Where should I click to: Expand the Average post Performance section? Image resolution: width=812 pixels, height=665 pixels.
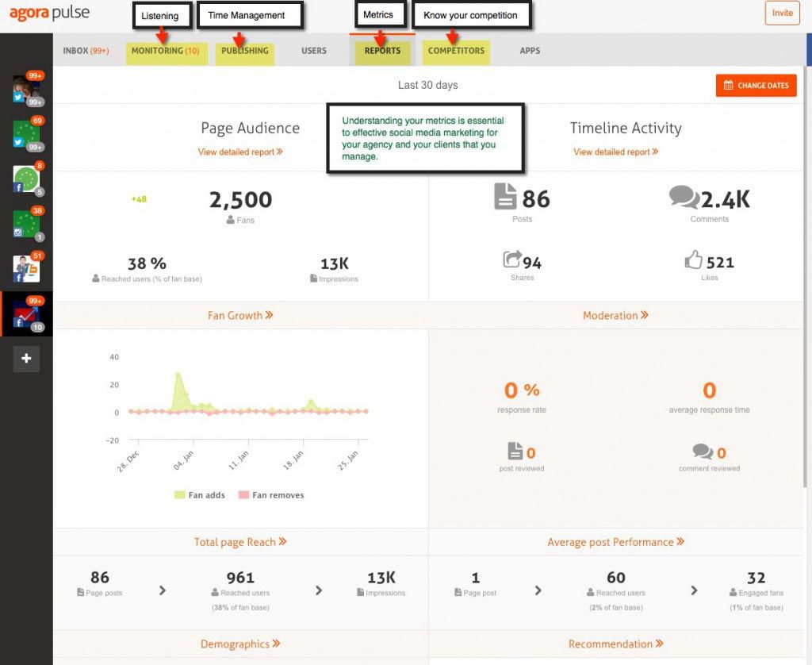(615, 542)
